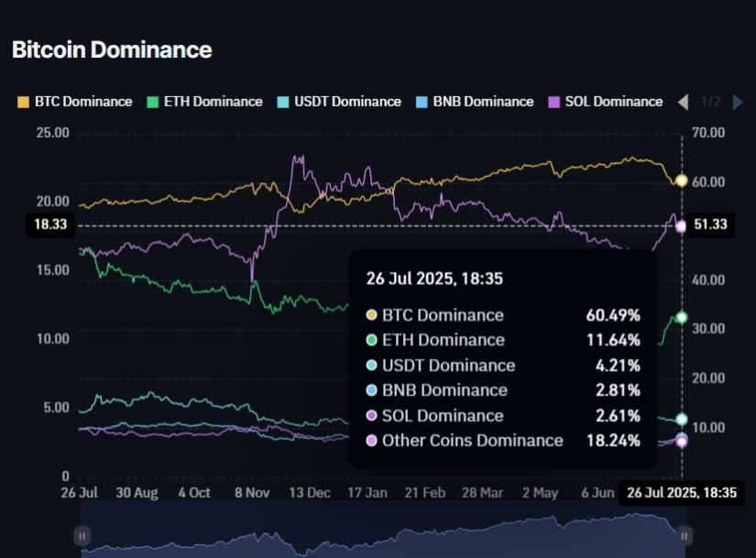
Task: Click the 8 Nov x-axis label
Action: (252, 493)
